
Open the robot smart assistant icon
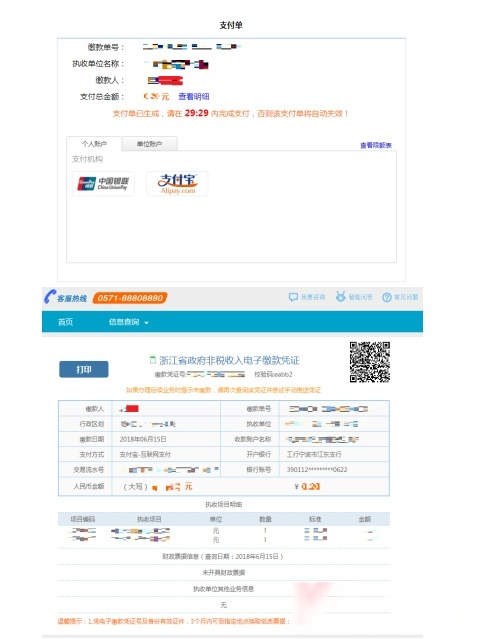pos(340,297)
